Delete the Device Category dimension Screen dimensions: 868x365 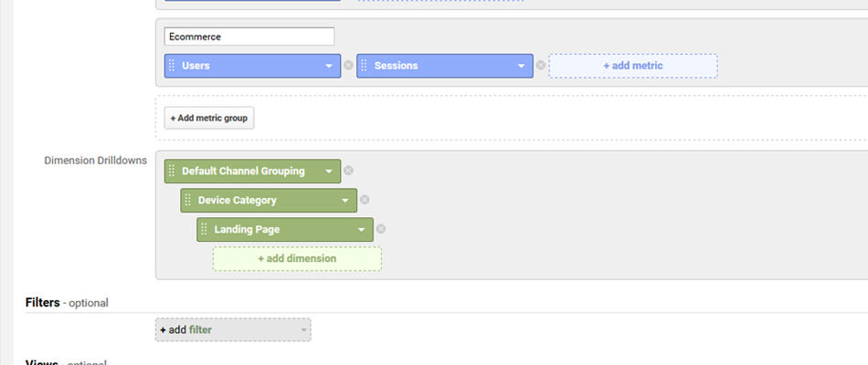coord(365,200)
